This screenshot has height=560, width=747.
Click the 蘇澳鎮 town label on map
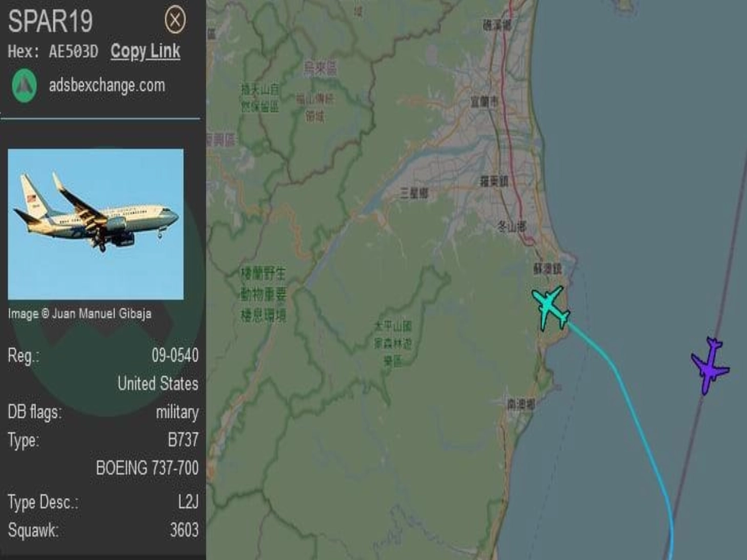pyautogui.click(x=548, y=269)
